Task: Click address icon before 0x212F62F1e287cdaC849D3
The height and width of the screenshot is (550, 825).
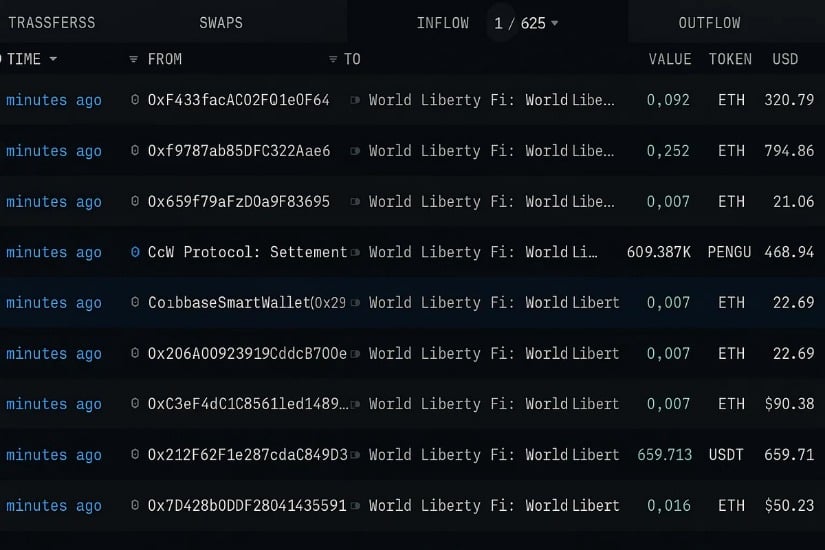Action: pyautogui.click(x=135, y=455)
